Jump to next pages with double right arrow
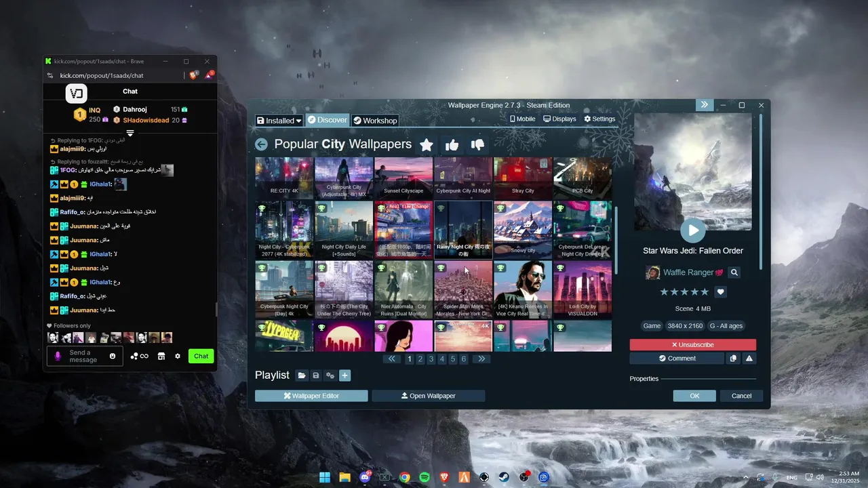868x488 pixels. click(x=481, y=359)
